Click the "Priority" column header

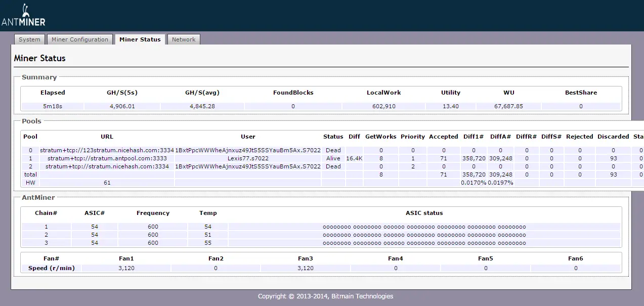tap(413, 137)
